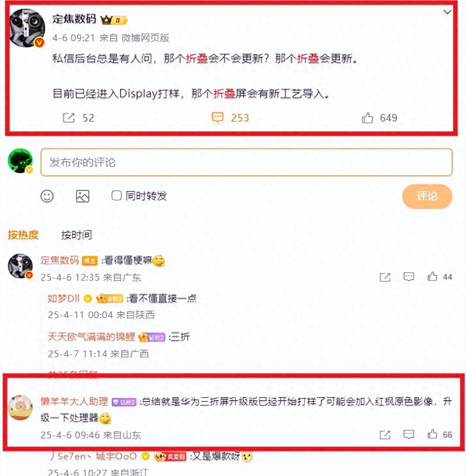Repost 懒羊羊大人助理's comment
466x476 pixels.
385,435
